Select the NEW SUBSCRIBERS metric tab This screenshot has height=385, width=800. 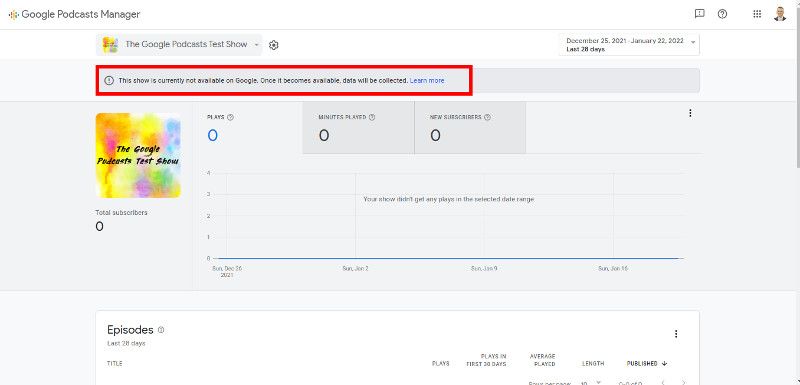470,127
